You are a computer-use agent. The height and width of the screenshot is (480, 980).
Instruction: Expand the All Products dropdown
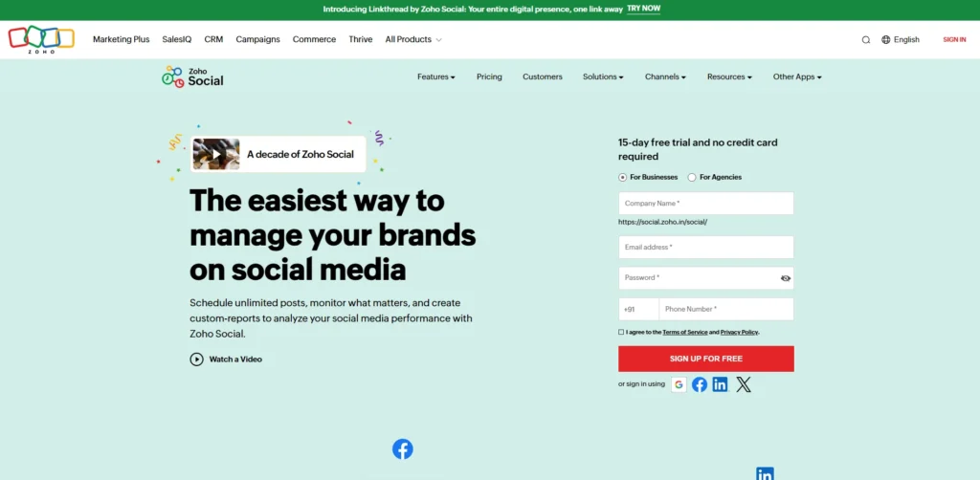pyautogui.click(x=413, y=39)
